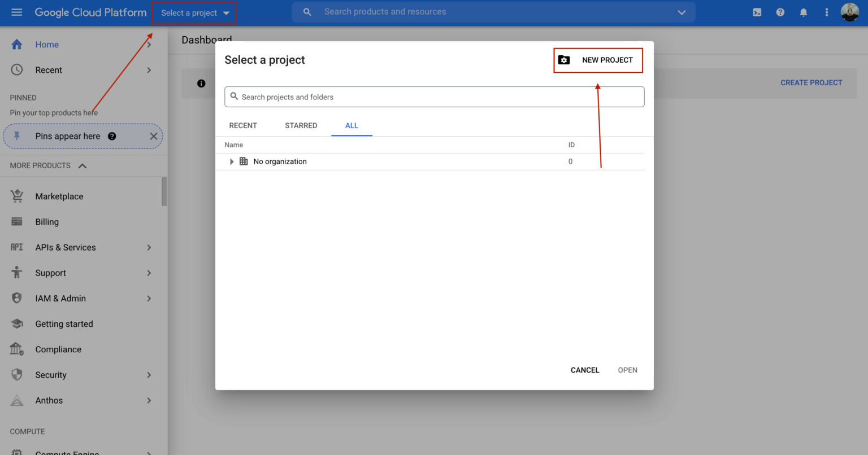Click the CREATE PROJECT link
The width and height of the screenshot is (868, 455).
click(x=811, y=82)
